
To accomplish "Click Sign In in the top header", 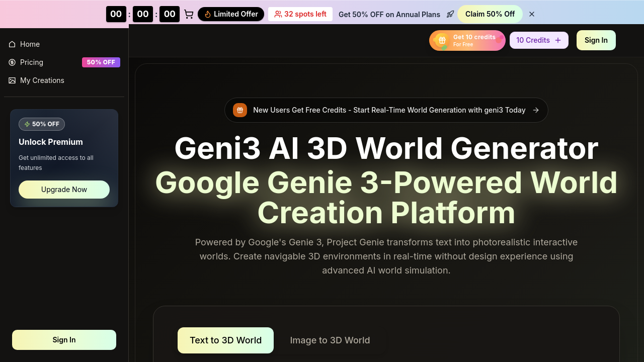I will [x=596, y=40].
